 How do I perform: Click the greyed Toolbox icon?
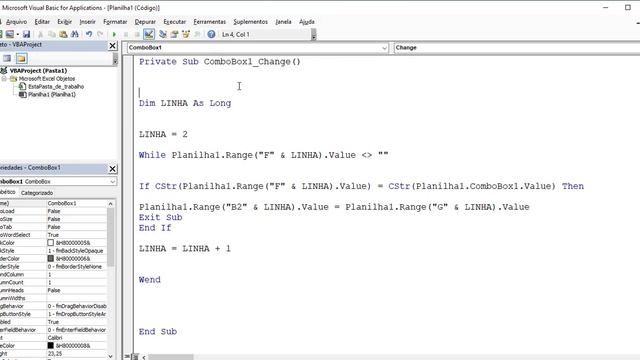[x=197, y=34]
